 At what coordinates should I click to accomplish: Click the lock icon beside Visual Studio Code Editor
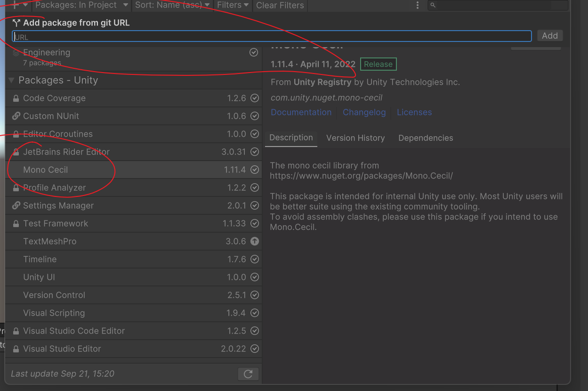coord(16,331)
